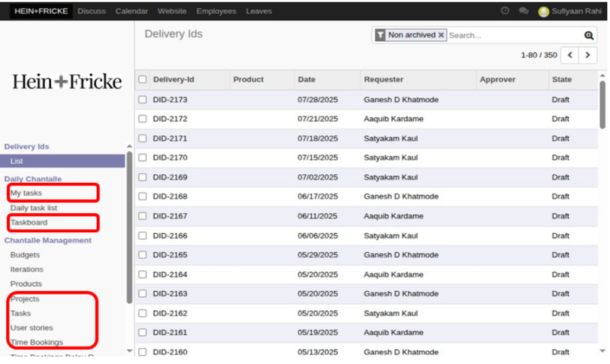Click Sufiyaan Rahi user avatar
610x364 pixels.
544,11
